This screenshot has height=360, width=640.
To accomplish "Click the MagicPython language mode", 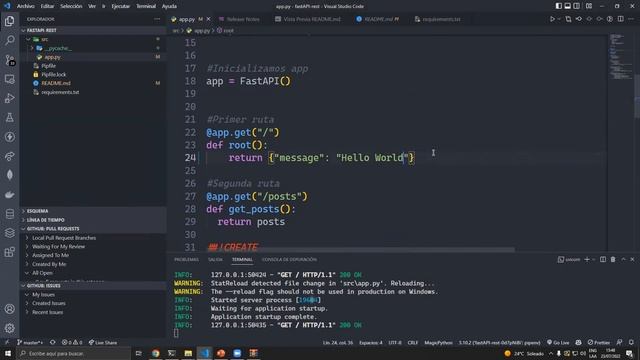I will pyautogui.click(x=438, y=342).
